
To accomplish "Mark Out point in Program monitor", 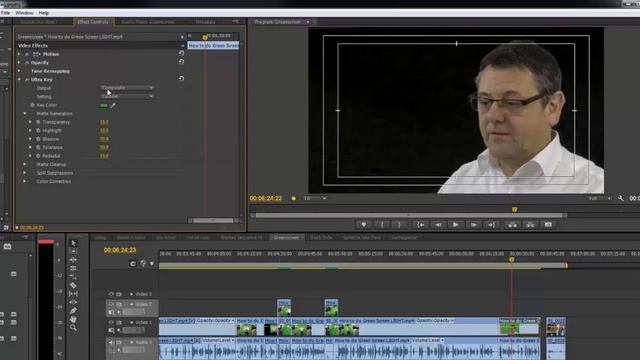I will [400, 224].
